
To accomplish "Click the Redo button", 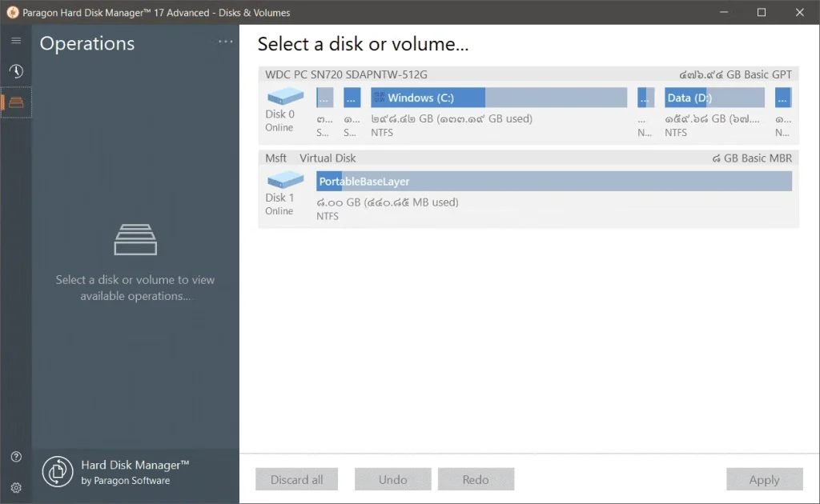I will (476, 479).
